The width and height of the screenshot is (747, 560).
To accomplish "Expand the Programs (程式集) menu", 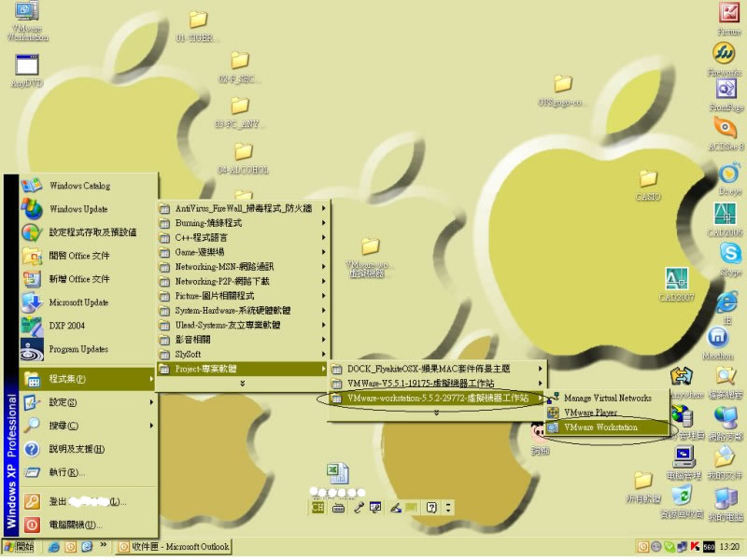I will click(88, 379).
